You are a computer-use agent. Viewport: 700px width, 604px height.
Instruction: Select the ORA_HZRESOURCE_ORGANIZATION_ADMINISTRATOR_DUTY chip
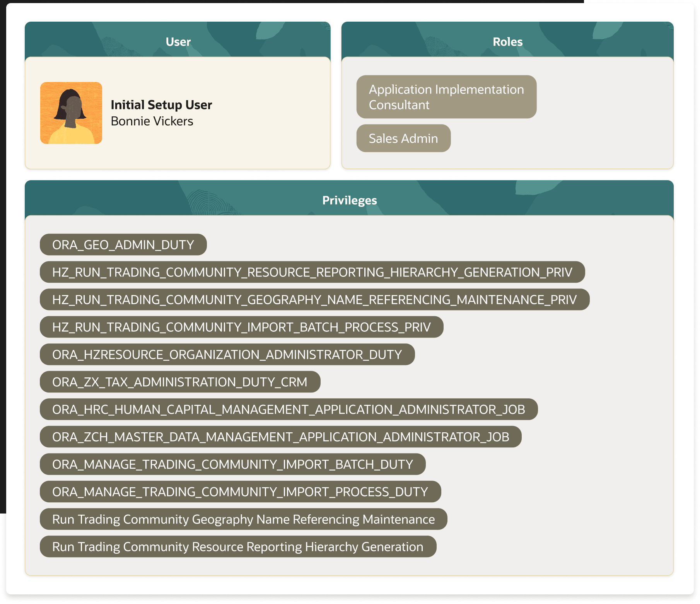(x=227, y=354)
